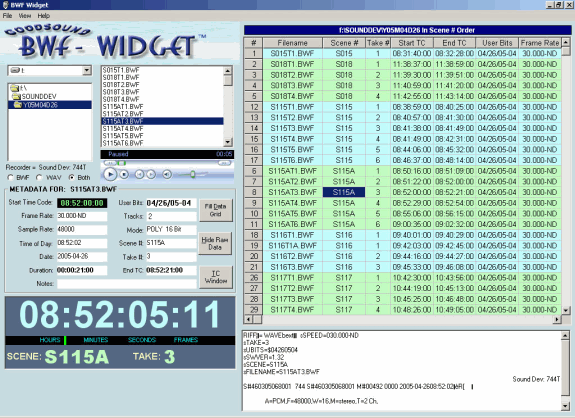
Task: Click the Frame Rate column header
Action: tap(540, 43)
